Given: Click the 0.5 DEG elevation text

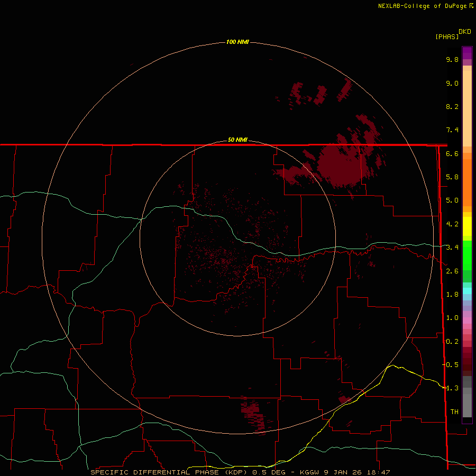Looking at the screenshot, I should [x=269, y=472].
